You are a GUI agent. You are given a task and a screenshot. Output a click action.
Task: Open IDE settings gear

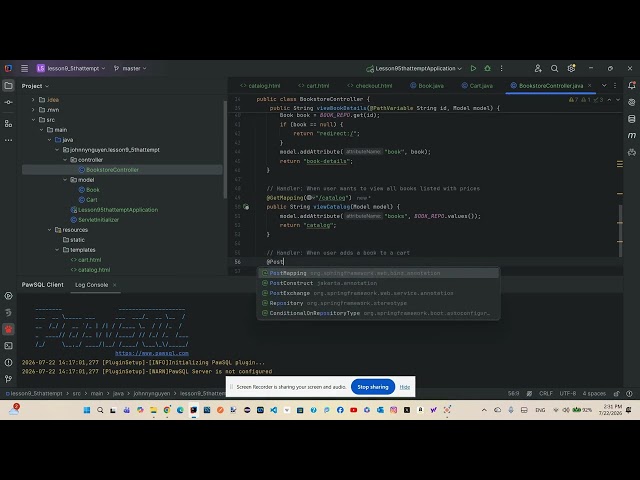point(571,69)
